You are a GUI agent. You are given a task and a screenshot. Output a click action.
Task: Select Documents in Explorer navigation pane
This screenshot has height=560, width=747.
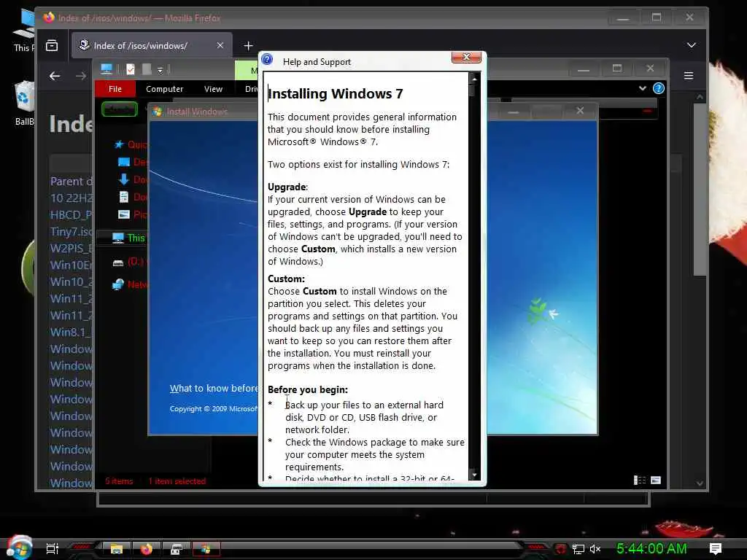click(x=133, y=197)
